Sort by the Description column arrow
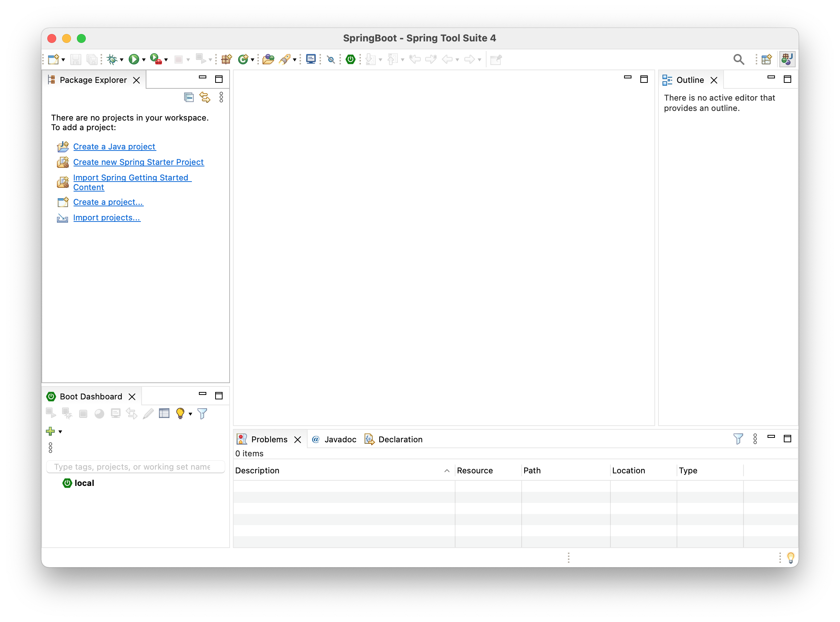The width and height of the screenshot is (840, 622). click(447, 471)
